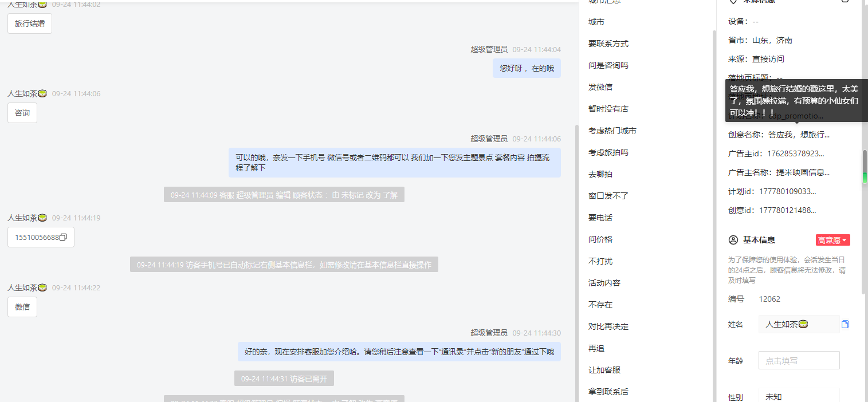Click the 省市 row 山东，济南

[760, 40]
